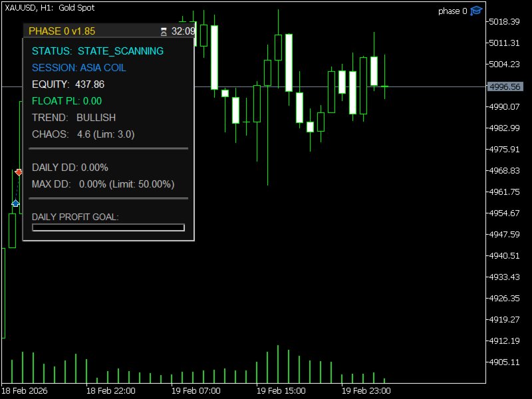Click the 19 Feb 23:00 time axis label
Screen dimensions: 532x399
coord(366,391)
